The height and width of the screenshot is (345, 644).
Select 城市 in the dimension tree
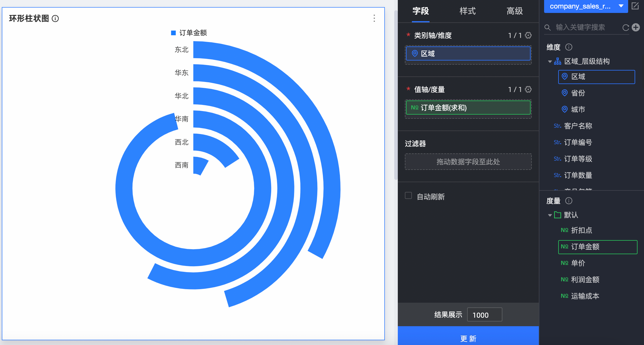pyautogui.click(x=578, y=109)
